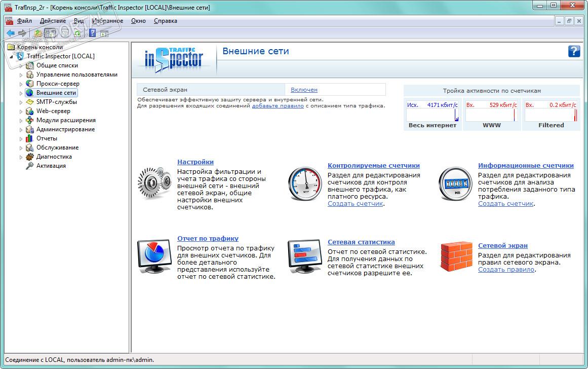Click Создать счетчик under Контролируемые счетчики
Screen dimensions: 588x369
(355, 203)
